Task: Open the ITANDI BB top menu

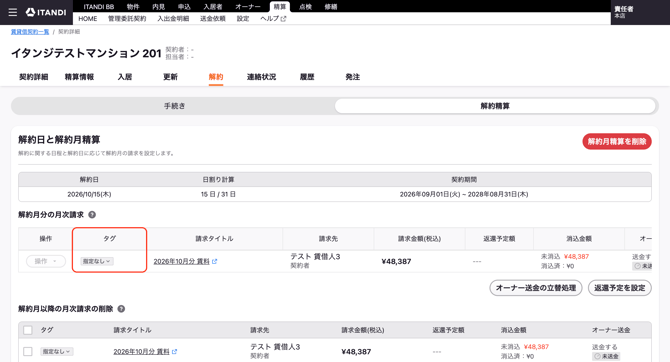Action: (x=99, y=7)
